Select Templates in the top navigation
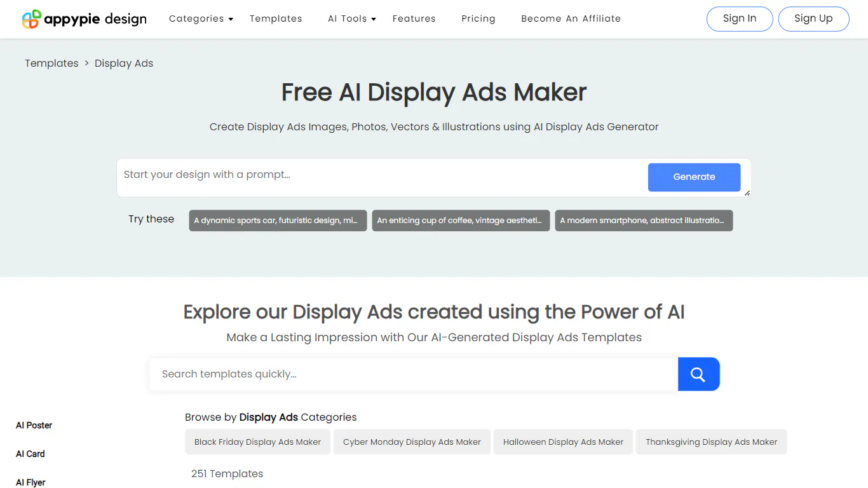The image size is (868, 488). [x=276, y=19]
